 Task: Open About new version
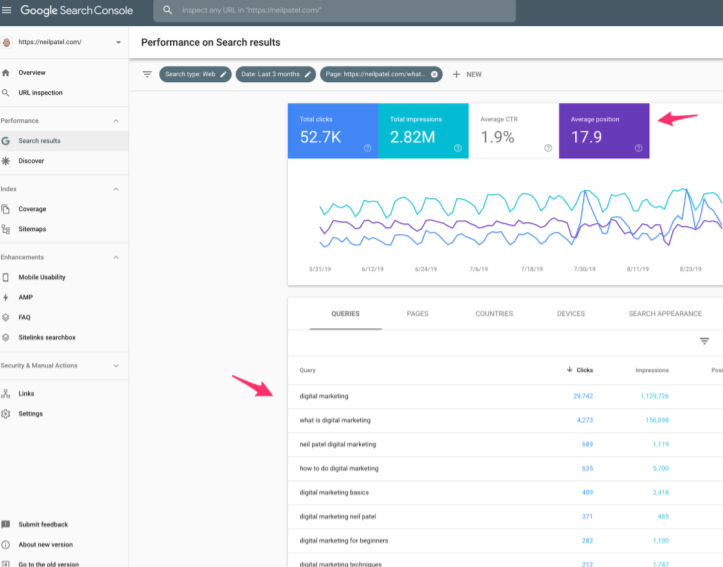pyautogui.click(x=46, y=544)
